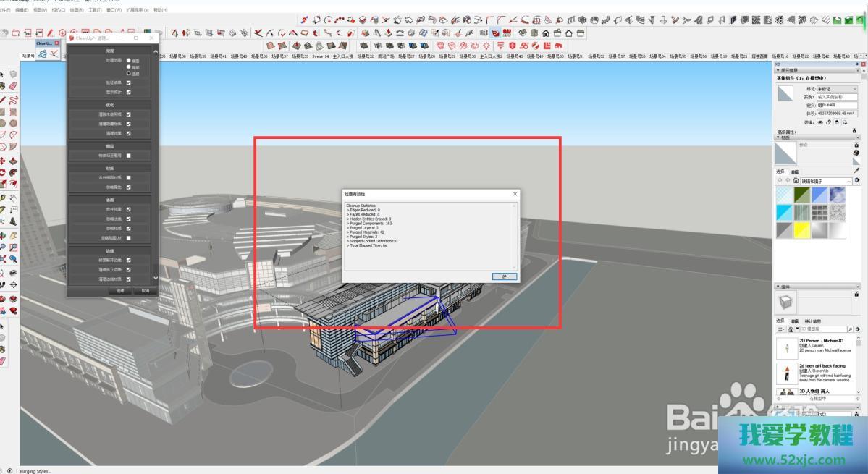The width and height of the screenshot is (868, 474).
Task: Select the material eyedropper sample icon
Action: [x=857, y=171]
